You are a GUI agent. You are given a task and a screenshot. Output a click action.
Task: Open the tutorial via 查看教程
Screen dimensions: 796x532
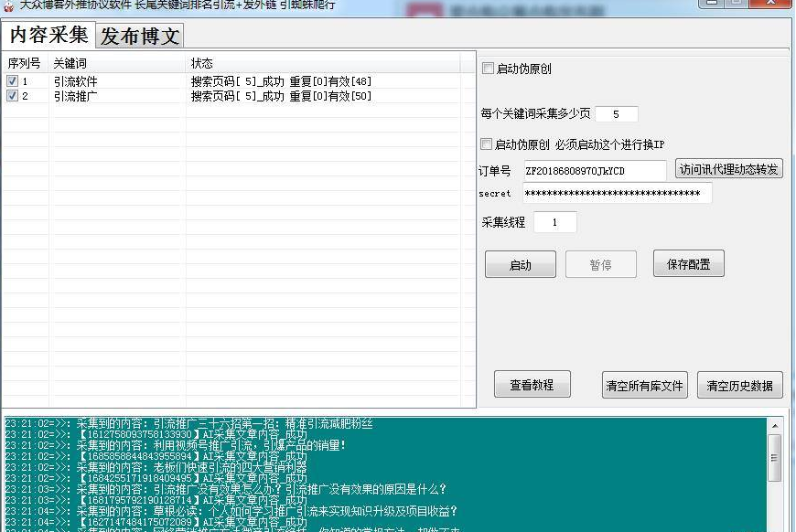tap(531, 384)
